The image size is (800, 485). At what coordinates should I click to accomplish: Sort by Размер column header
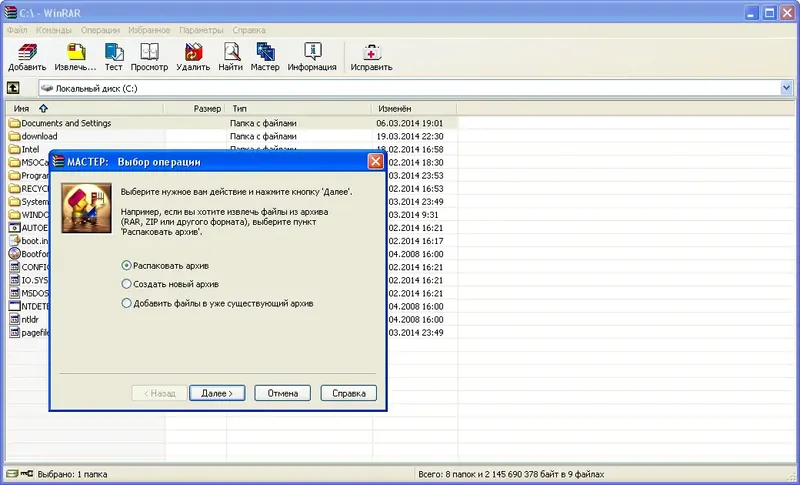pos(194,109)
